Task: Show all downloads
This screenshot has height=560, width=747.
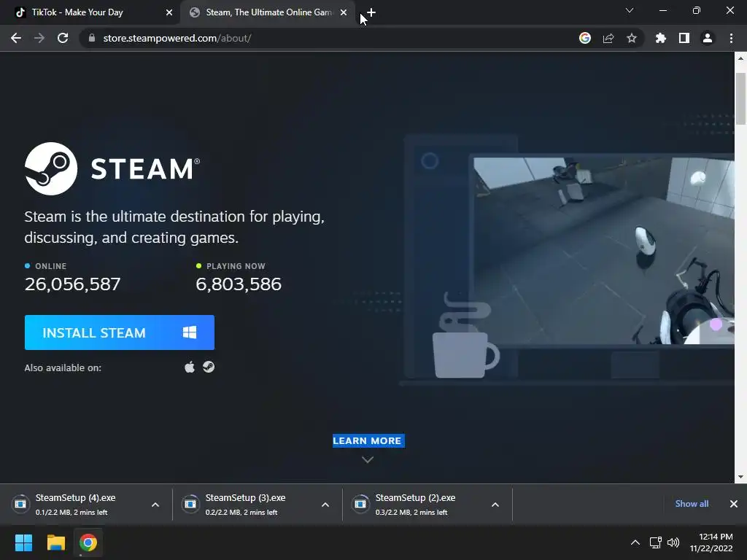Action: click(692, 504)
